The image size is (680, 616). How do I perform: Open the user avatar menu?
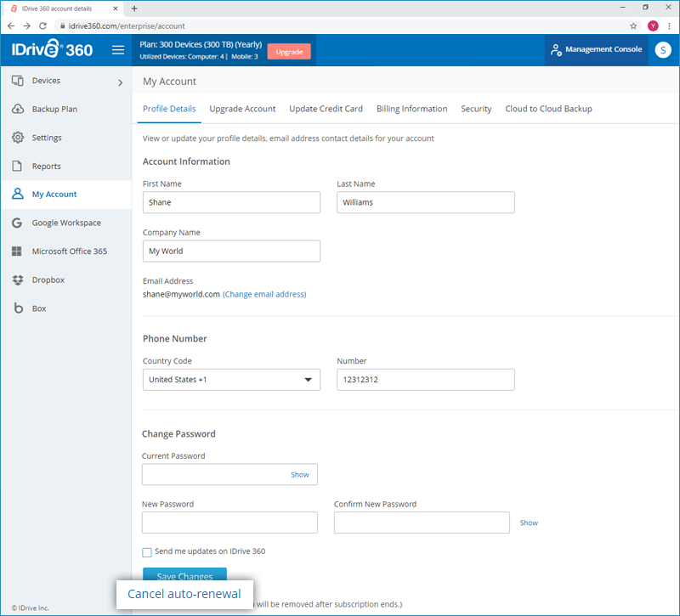pyautogui.click(x=663, y=50)
